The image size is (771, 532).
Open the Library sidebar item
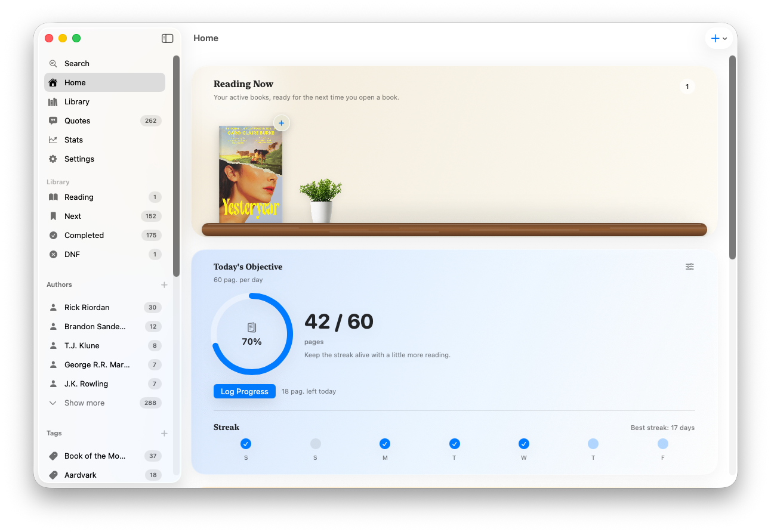coord(104,101)
